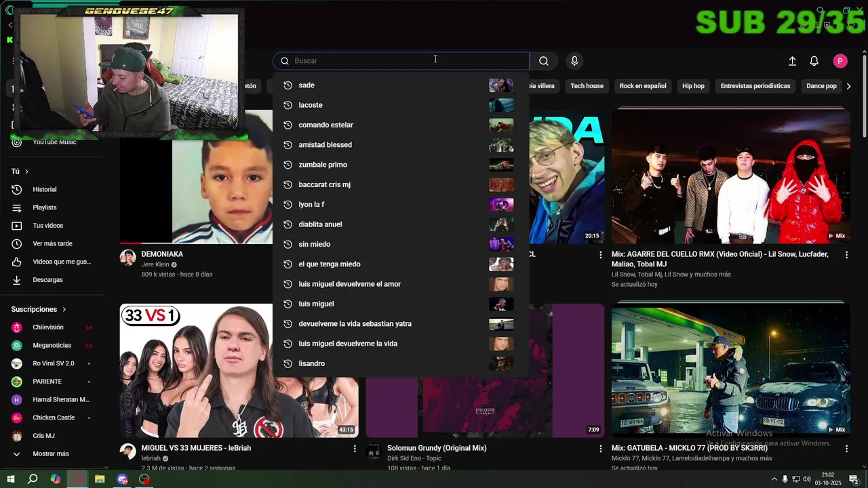The width and height of the screenshot is (868, 488).
Task: Expand the Tú section chevron
Action: [26, 171]
